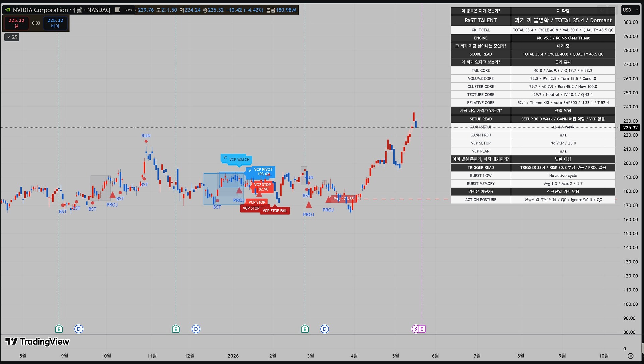The width and height of the screenshot is (644, 364).
Task: Click the lightning bolt event icon
Action: (x=415, y=329)
